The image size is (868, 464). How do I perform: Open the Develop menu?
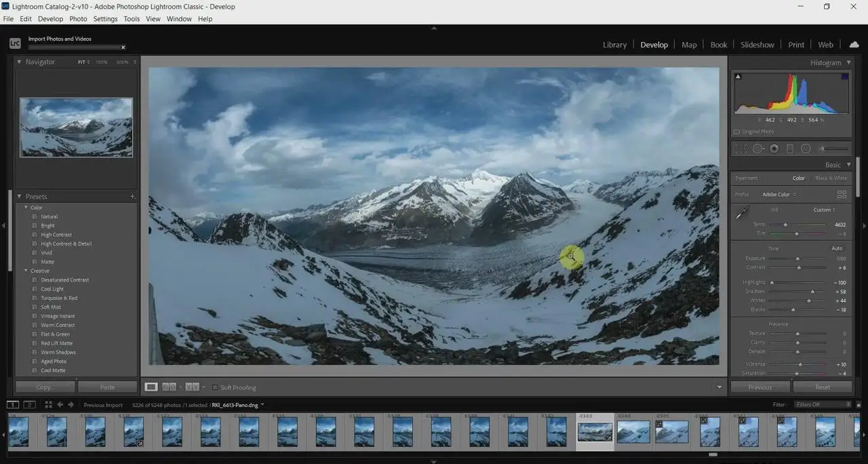coord(50,19)
